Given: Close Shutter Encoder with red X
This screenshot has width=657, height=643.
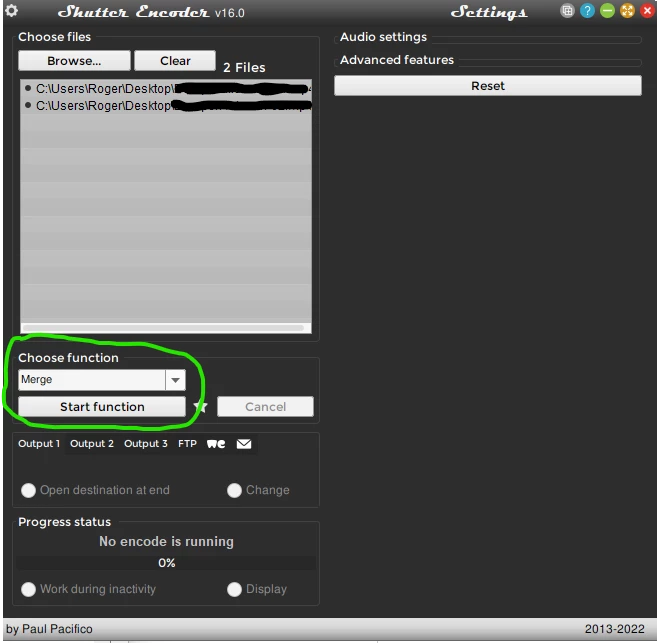Looking at the screenshot, I should (647, 11).
